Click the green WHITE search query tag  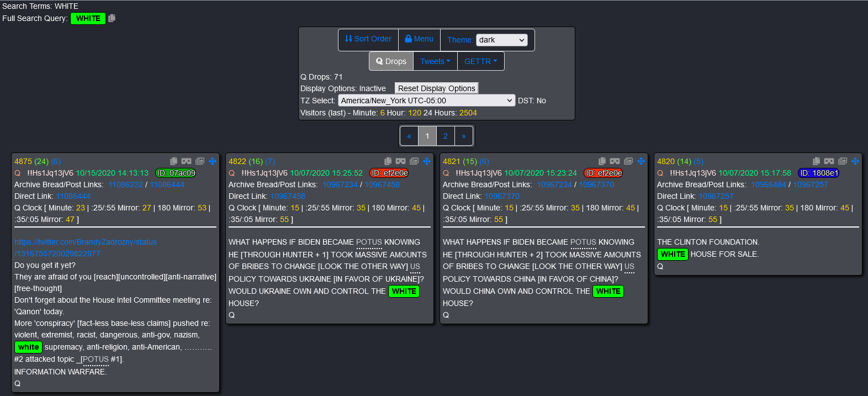pyautogui.click(x=88, y=18)
